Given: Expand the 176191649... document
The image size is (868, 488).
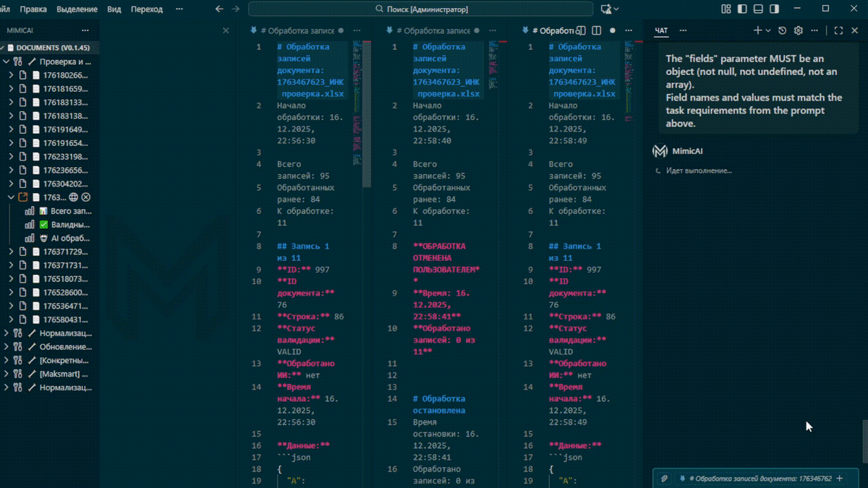Looking at the screenshot, I should 12,129.
